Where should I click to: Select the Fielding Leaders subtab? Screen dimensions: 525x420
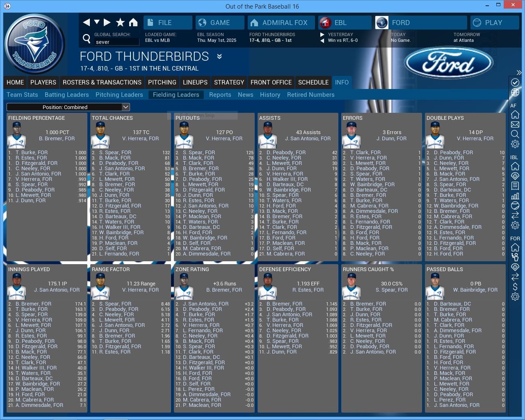pos(176,95)
